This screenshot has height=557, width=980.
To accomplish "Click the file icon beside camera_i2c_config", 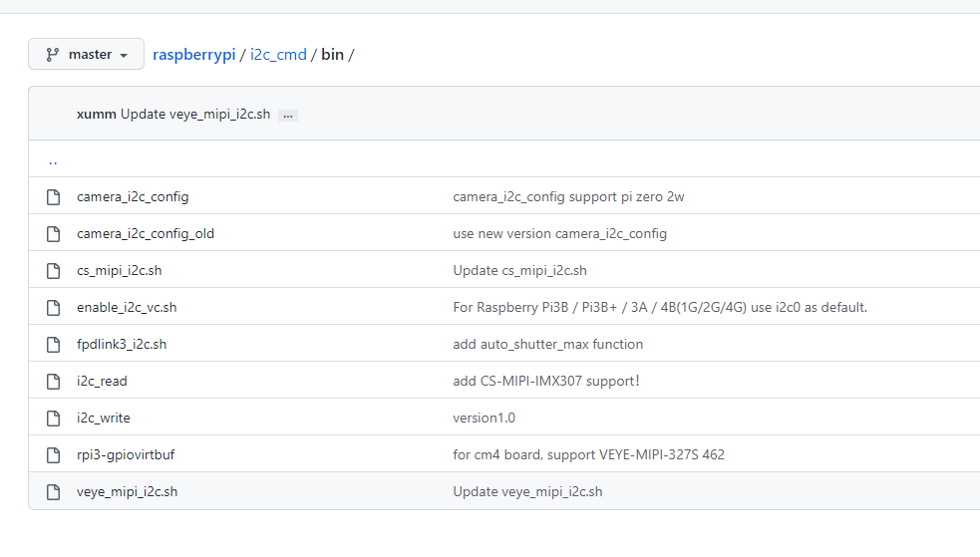I will 54,197.
